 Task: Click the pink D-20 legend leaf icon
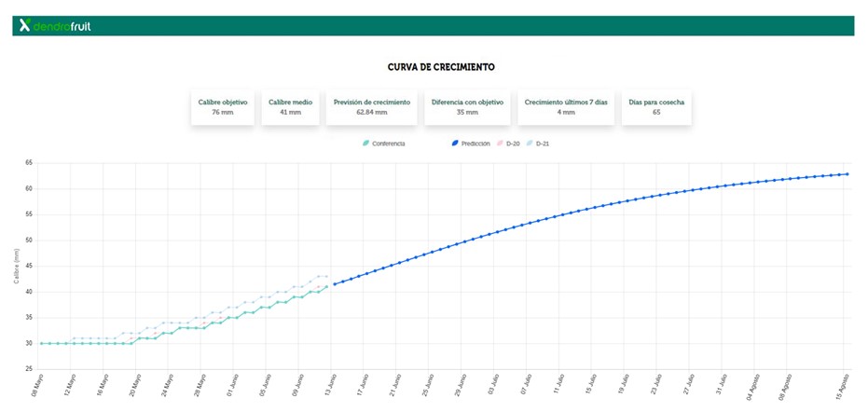coord(500,144)
